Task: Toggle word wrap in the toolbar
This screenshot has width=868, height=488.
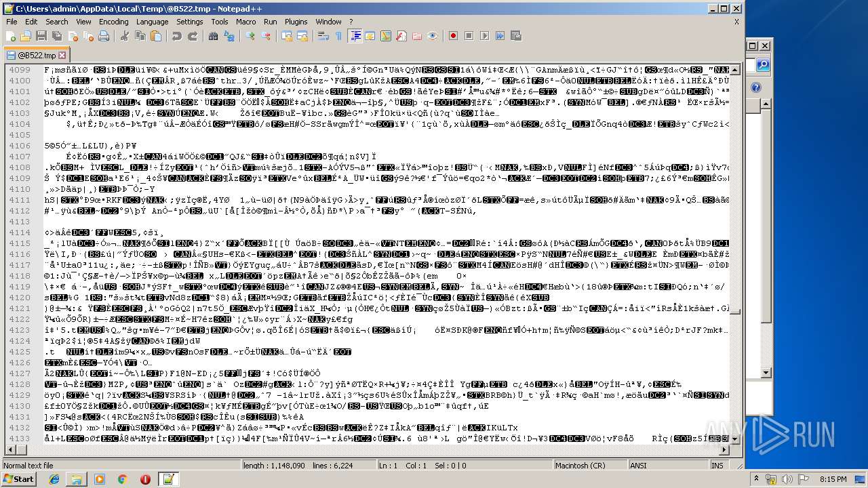Action: tap(323, 36)
